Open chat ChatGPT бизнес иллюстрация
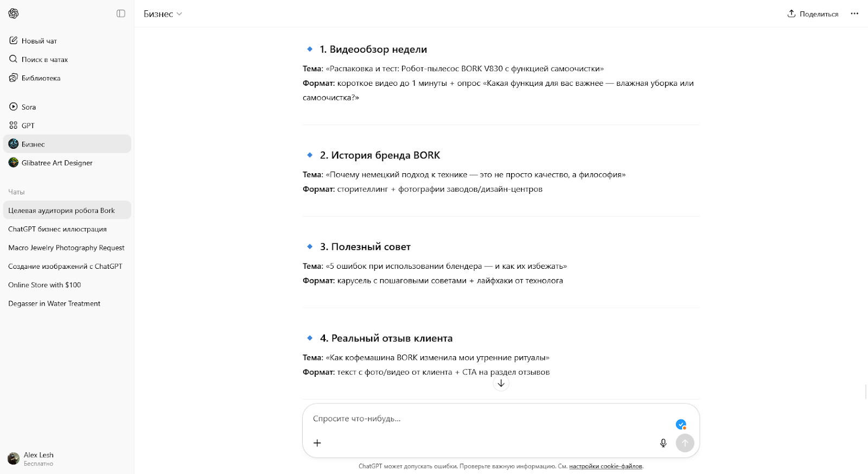Screen dimensions: 868x474 coord(67,229)
